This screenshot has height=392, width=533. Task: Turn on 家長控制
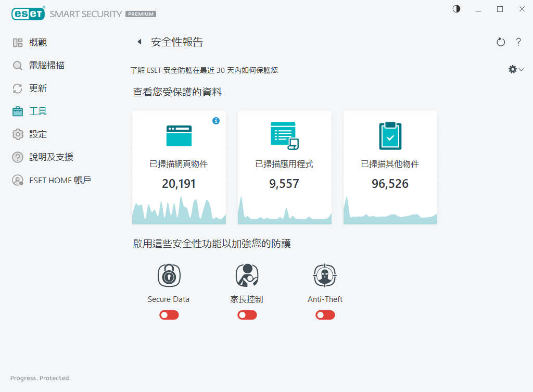247,315
